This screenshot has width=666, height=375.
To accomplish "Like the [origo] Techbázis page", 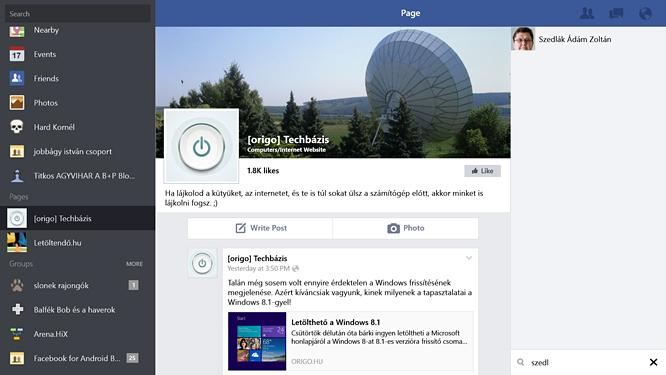I will [482, 171].
